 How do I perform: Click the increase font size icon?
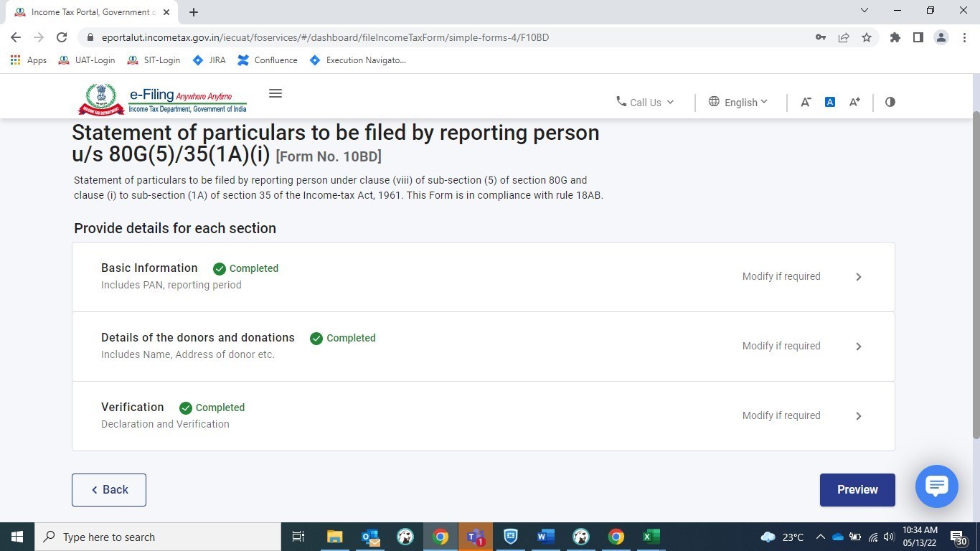(854, 102)
